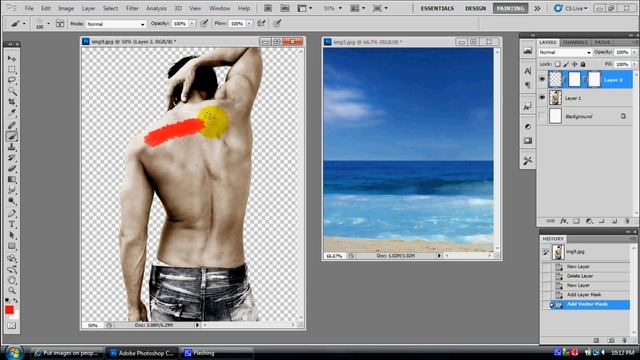Open CS Live button
This screenshot has height=360, width=640.
pos(571,8)
